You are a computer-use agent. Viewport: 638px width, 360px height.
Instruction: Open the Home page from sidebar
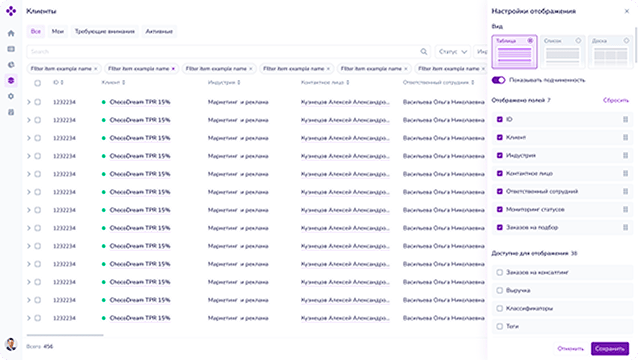11,33
